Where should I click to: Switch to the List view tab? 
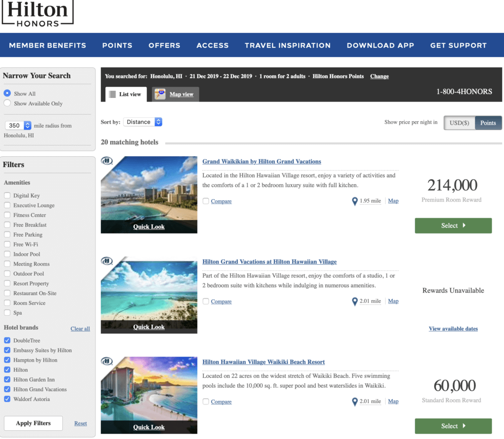tap(126, 94)
